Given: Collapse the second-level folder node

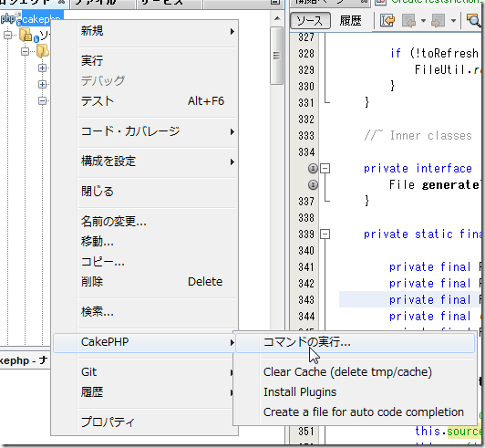Looking at the screenshot, I should click(x=25, y=51).
